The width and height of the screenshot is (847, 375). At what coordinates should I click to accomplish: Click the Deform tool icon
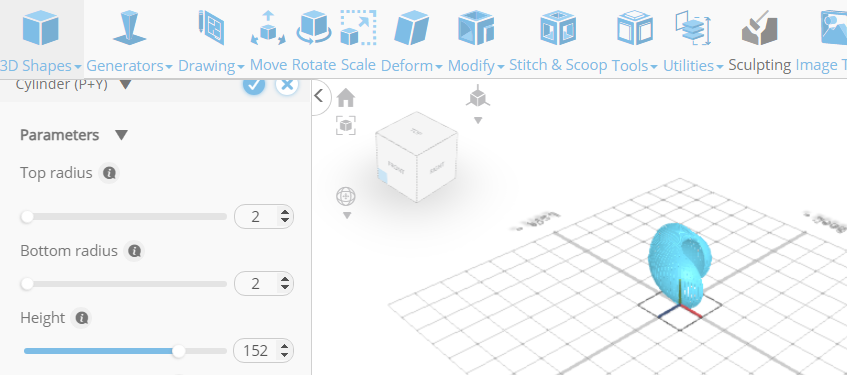[412, 28]
